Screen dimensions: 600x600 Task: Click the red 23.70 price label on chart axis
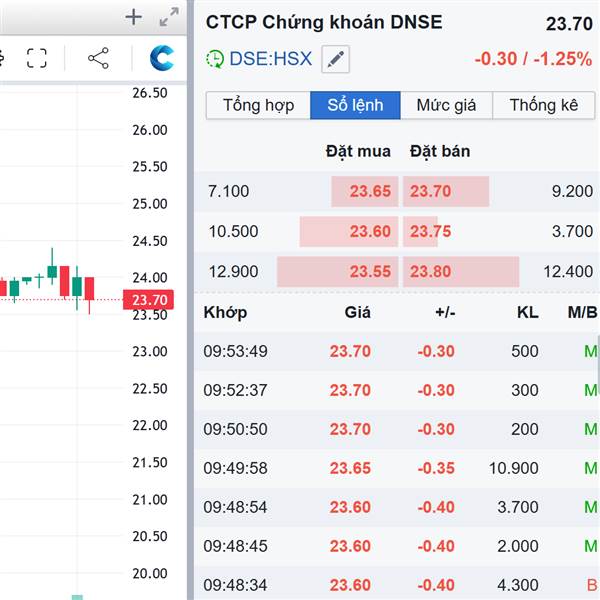[x=148, y=300]
